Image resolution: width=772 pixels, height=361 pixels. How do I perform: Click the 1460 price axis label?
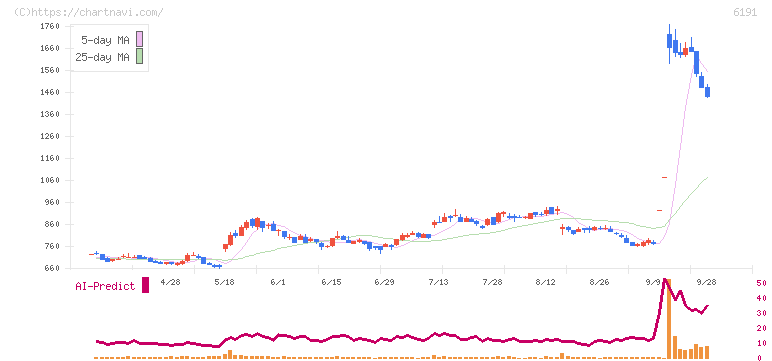coord(50,92)
